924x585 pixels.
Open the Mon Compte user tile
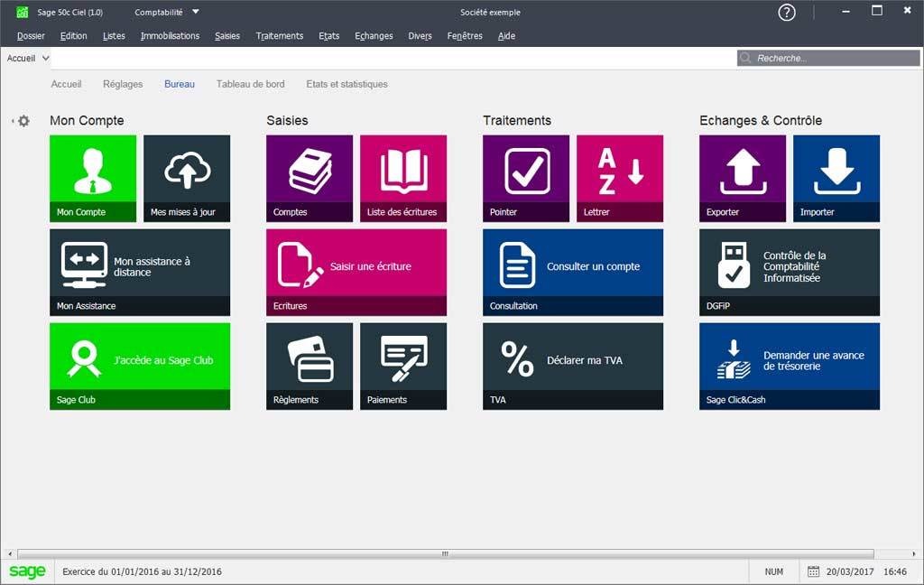tap(93, 178)
